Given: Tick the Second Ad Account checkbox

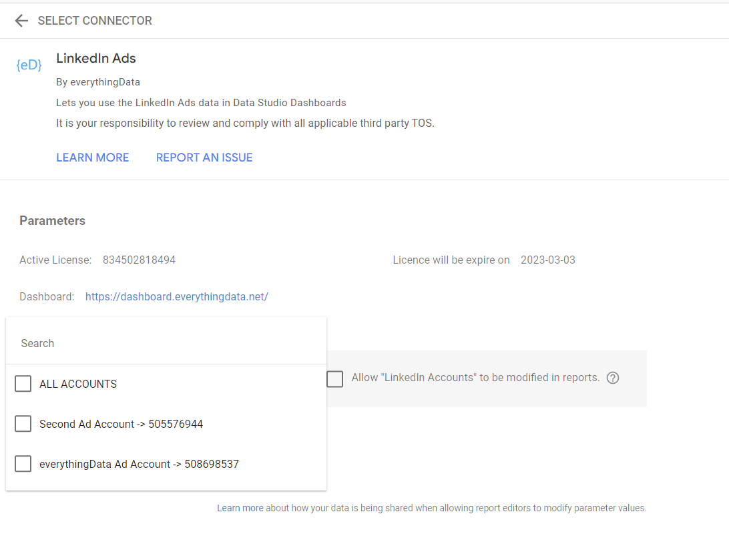Looking at the screenshot, I should (23, 424).
